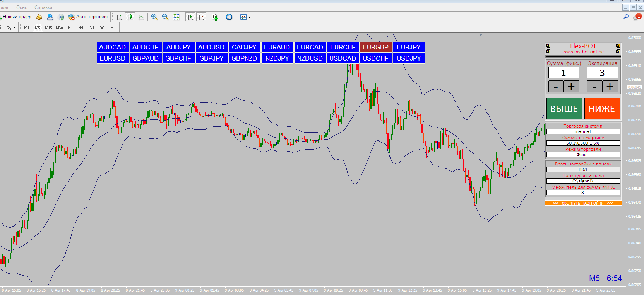The width and height of the screenshot is (644, 295).
Task: Switch chart to bar chart view
Action: (119, 17)
